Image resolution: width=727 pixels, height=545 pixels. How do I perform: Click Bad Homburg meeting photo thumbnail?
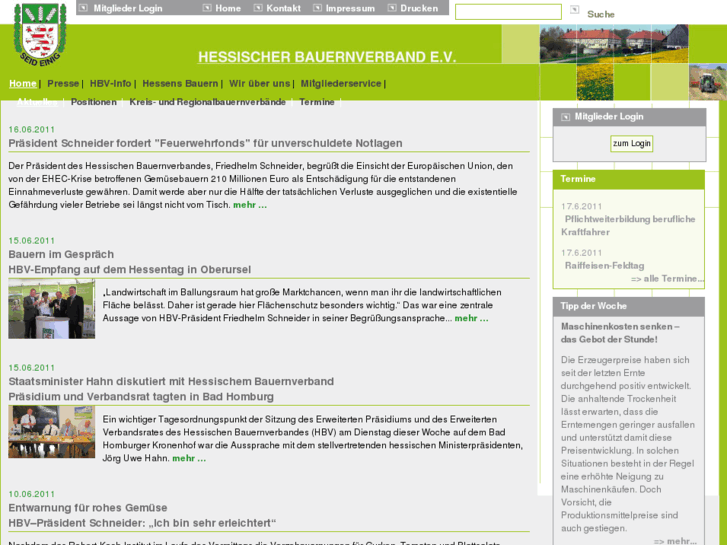pyautogui.click(x=51, y=432)
